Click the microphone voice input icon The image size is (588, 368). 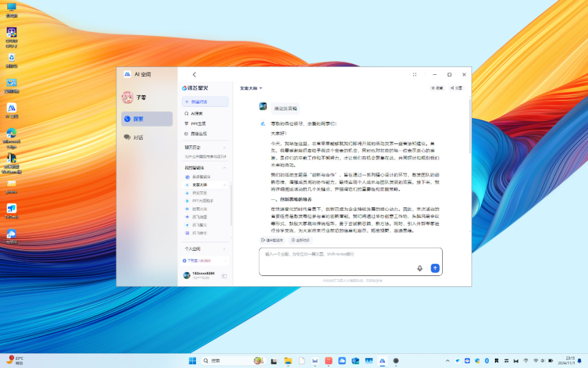(420, 268)
